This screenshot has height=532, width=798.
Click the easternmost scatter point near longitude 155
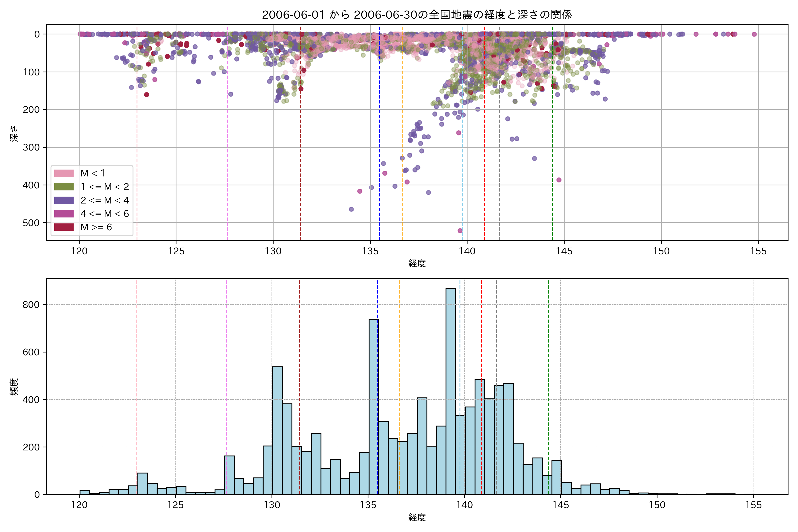754,34
